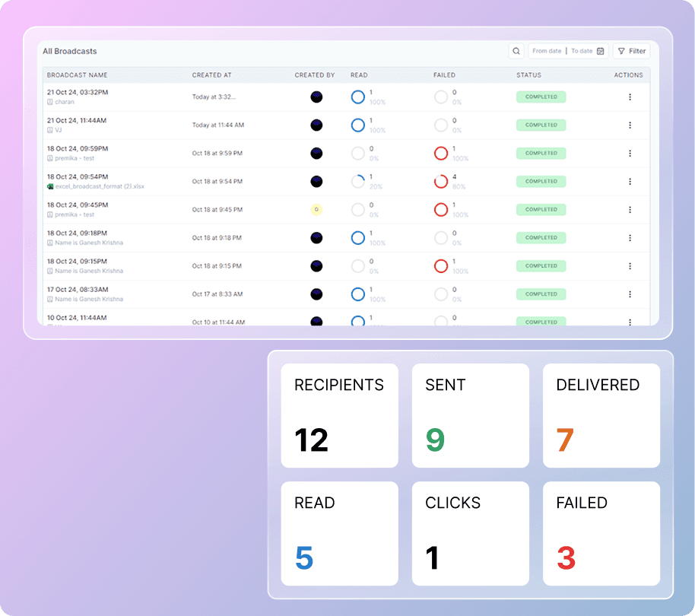The image size is (695, 616).
Task: Click the kebab icon on the last broadcast row
Action: (629, 322)
